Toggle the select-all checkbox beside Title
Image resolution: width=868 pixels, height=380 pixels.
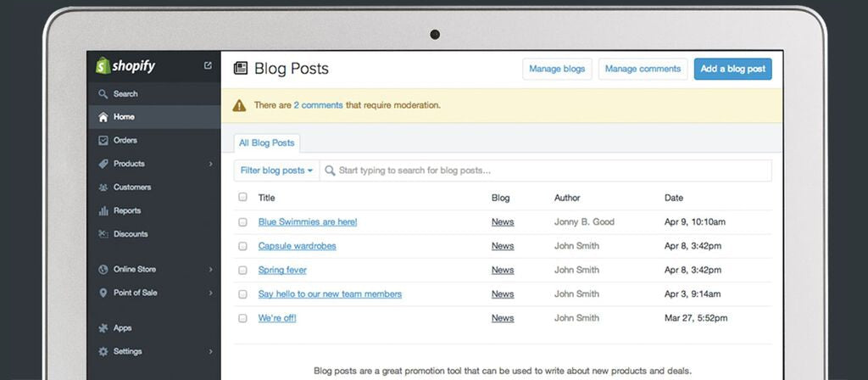(242, 197)
